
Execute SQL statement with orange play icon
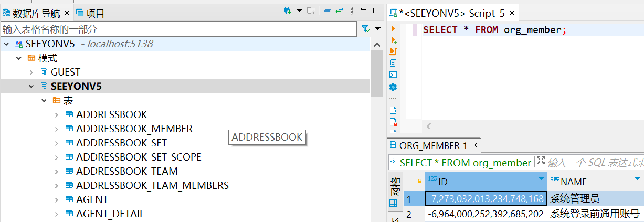coord(393,29)
